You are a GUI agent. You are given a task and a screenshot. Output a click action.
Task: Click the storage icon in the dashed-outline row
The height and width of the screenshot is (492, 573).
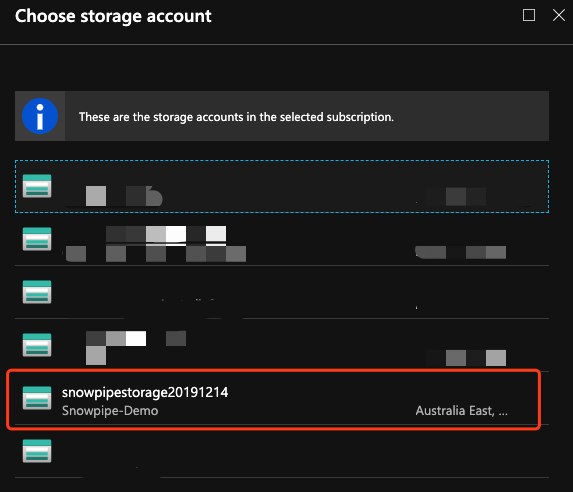37,186
